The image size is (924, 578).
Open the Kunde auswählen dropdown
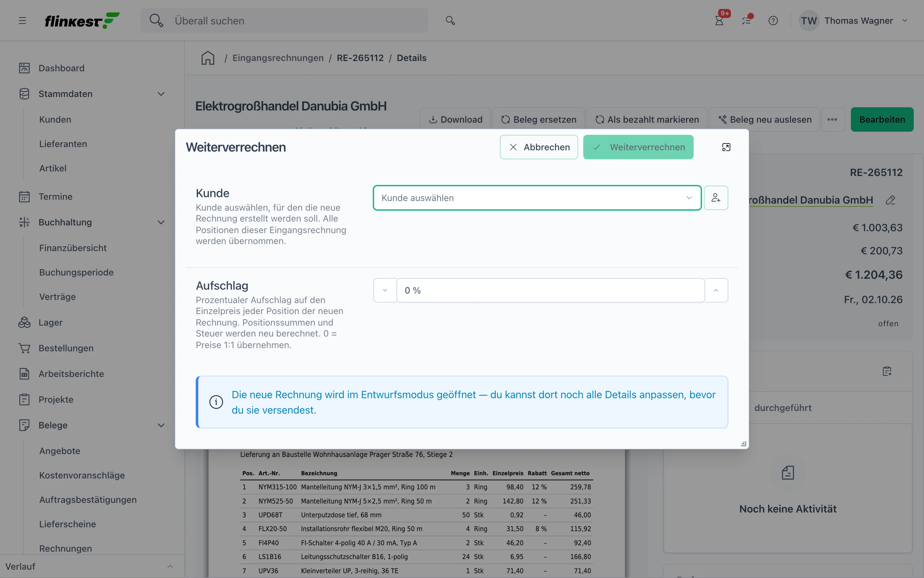click(537, 197)
